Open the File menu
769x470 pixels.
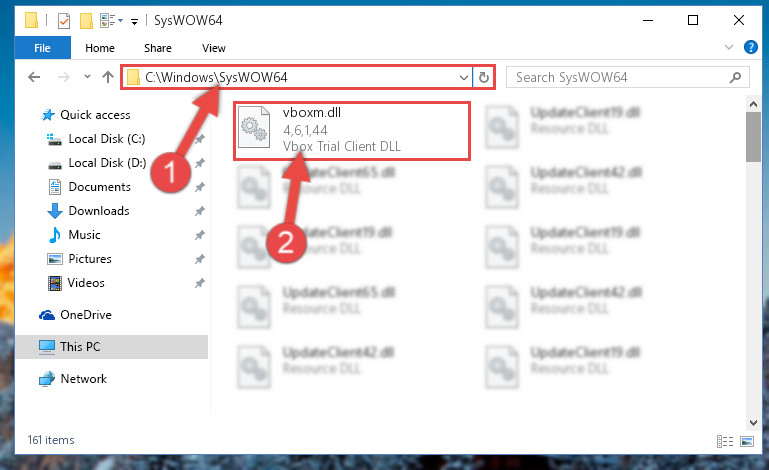point(43,48)
